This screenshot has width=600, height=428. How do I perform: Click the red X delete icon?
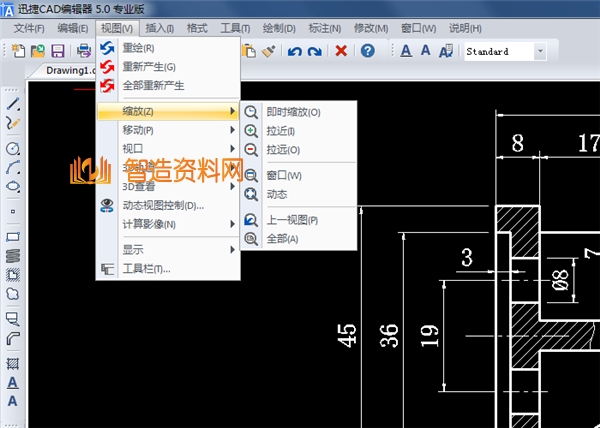coord(341,51)
